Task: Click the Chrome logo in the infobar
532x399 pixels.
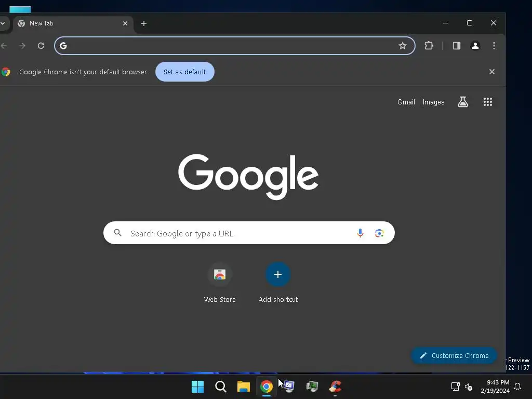Action: (x=6, y=72)
